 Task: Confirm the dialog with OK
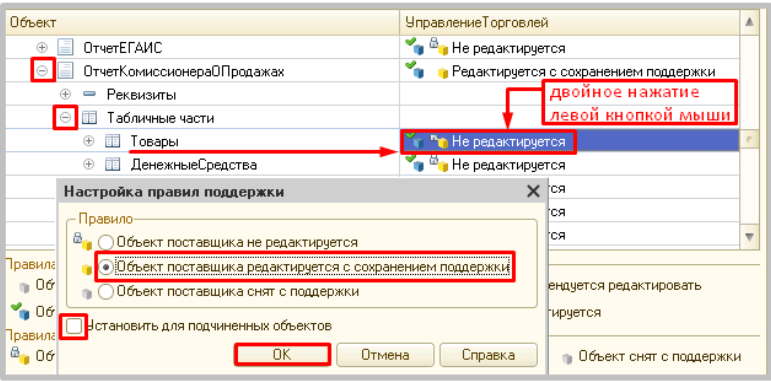282,354
